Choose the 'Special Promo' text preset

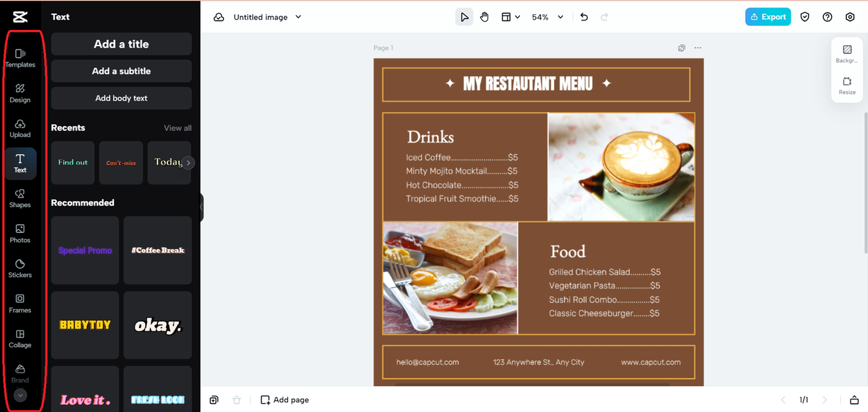pyautogui.click(x=85, y=250)
